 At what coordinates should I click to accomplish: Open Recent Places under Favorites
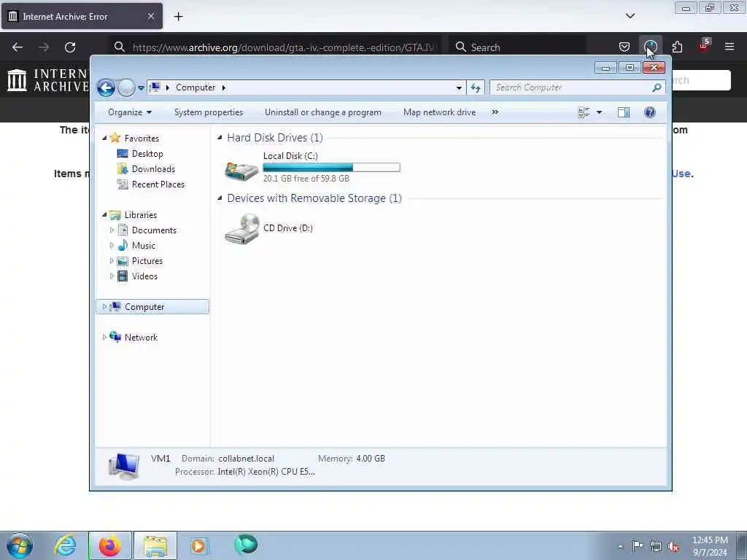pyautogui.click(x=158, y=184)
